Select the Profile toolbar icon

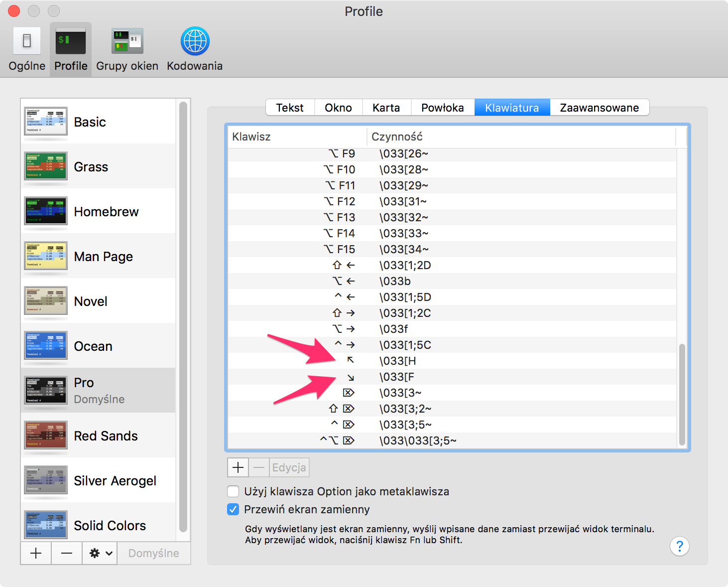point(71,49)
